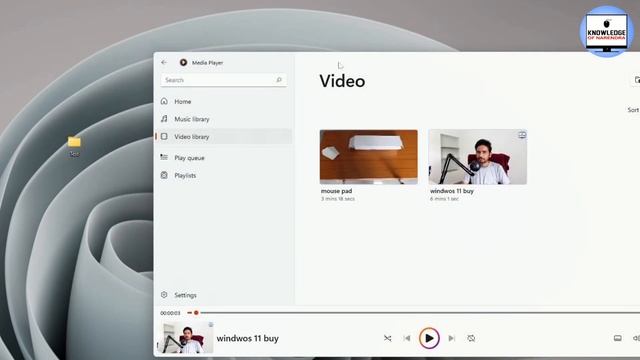Viewport: 640px width, 360px height.
Task: Click the Home house icon
Action: [x=164, y=101]
